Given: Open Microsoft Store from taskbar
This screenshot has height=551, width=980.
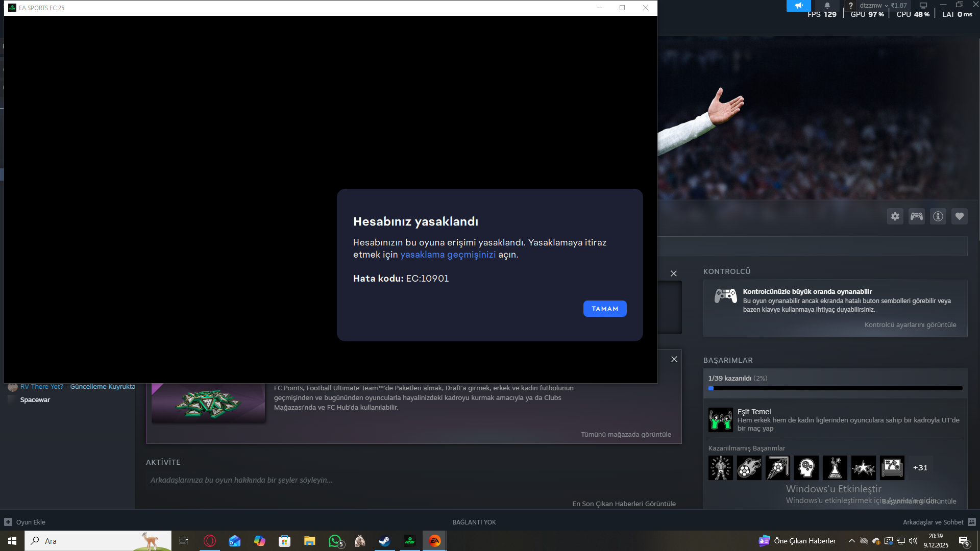Looking at the screenshot, I should (285, 541).
